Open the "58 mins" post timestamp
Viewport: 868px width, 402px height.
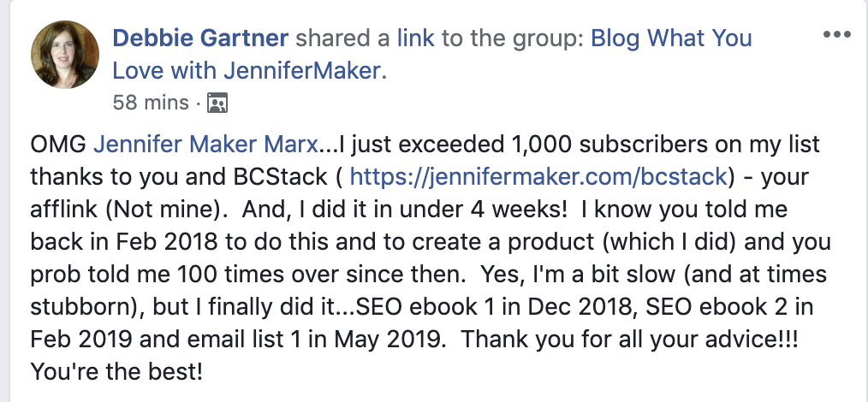click(x=151, y=103)
